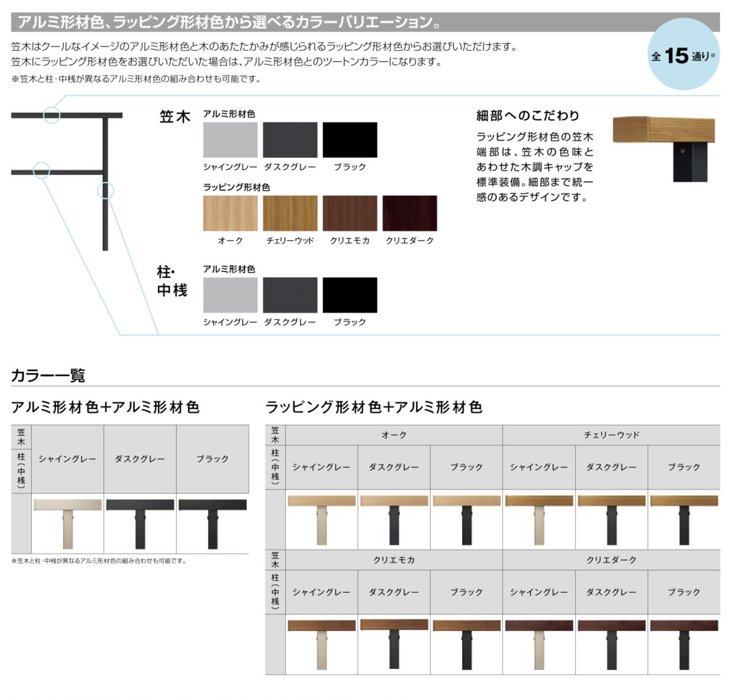Select the all-aluminum Black sample image
The height and width of the screenshot is (700, 738).
[213, 523]
